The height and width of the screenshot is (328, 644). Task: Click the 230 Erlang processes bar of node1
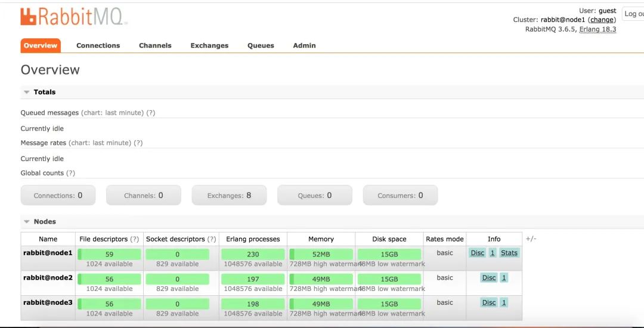[x=253, y=255]
